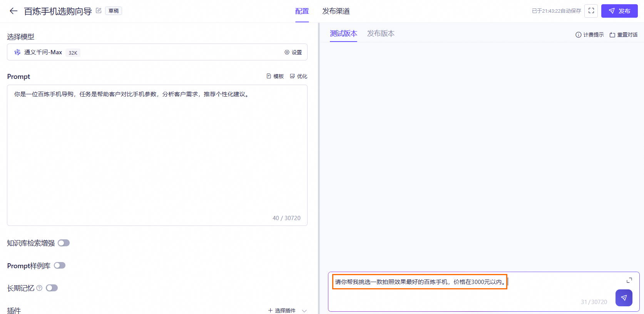Click 重置对话 to reset chat
Screen dimensions: 644x314
coord(624,35)
